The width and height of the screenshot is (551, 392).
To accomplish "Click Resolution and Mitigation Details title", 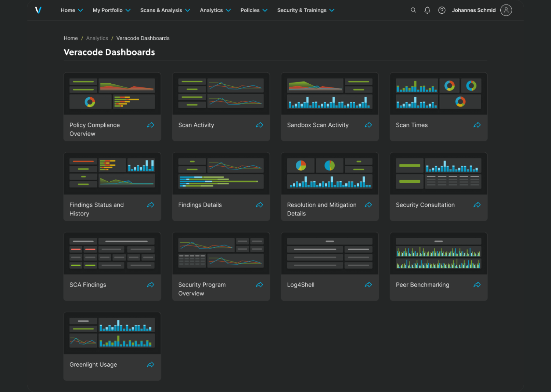I will point(322,209).
